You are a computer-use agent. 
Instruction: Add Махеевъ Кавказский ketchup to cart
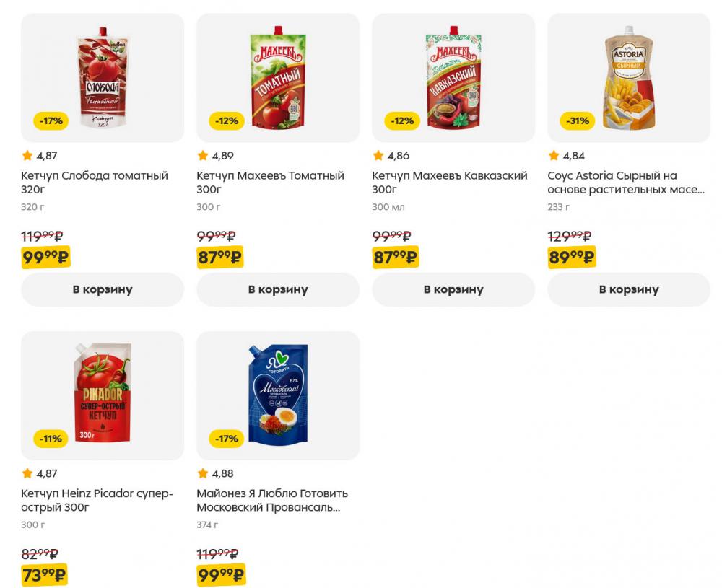coord(453,289)
